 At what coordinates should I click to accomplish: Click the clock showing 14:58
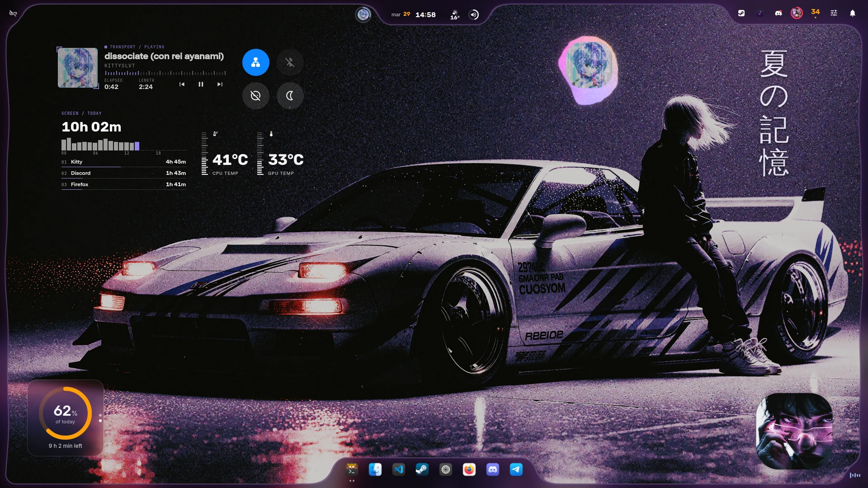[x=425, y=15]
